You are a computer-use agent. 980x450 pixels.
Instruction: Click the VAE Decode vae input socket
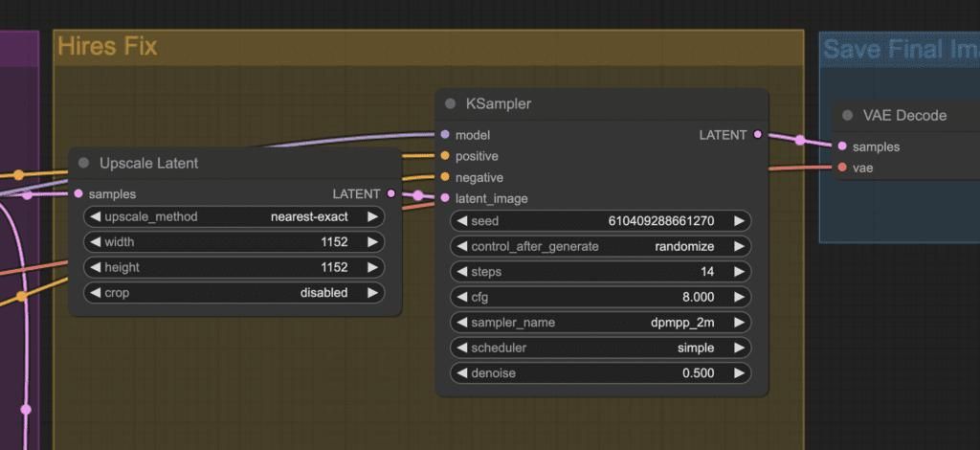842,168
